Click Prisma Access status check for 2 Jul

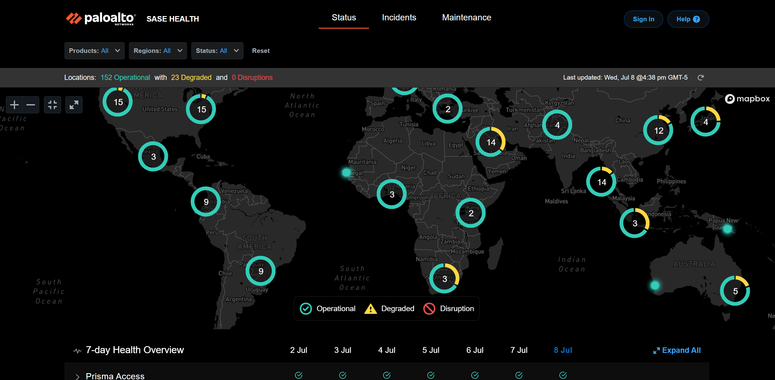299,376
